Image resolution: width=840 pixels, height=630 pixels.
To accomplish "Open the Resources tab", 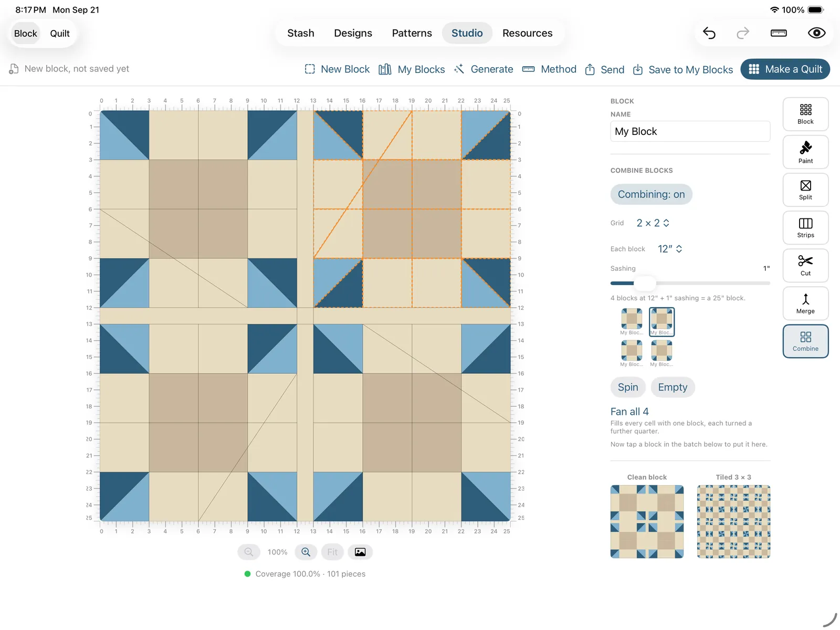I will [x=527, y=33].
